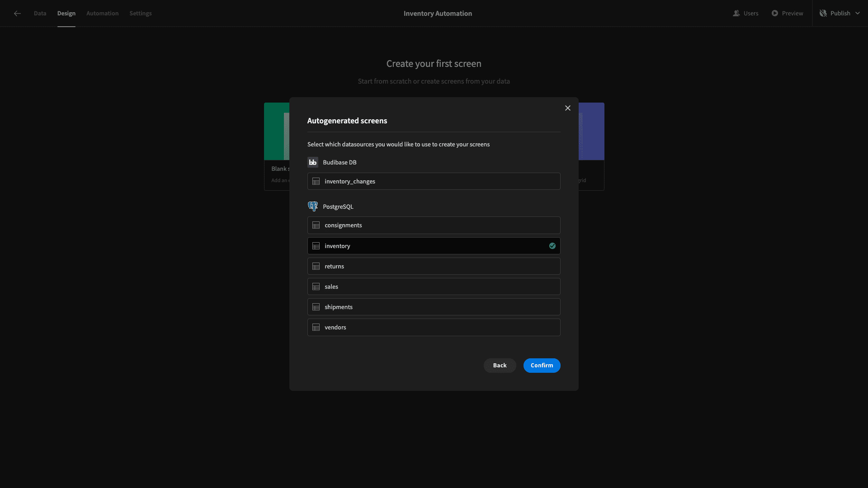
Task: Confirm the autogenerated screens selection
Action: click(x=542, y=366)
